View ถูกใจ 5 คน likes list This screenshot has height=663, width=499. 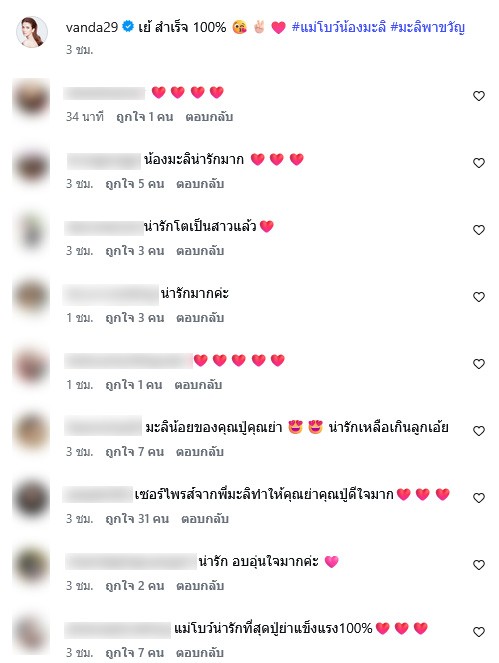[134, 184]
